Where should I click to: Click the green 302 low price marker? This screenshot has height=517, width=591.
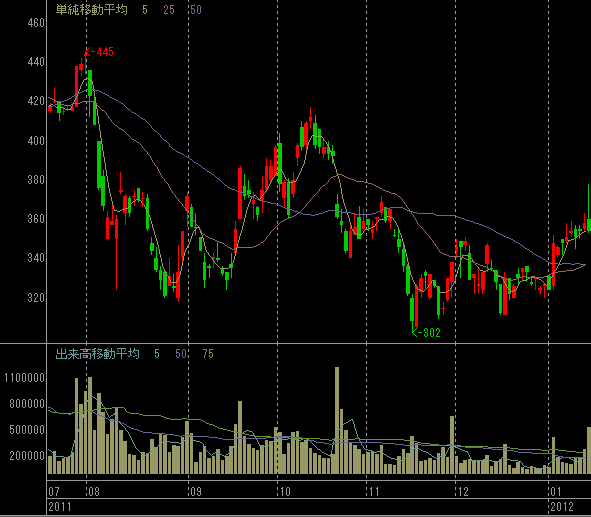click(x=426, y=332)
